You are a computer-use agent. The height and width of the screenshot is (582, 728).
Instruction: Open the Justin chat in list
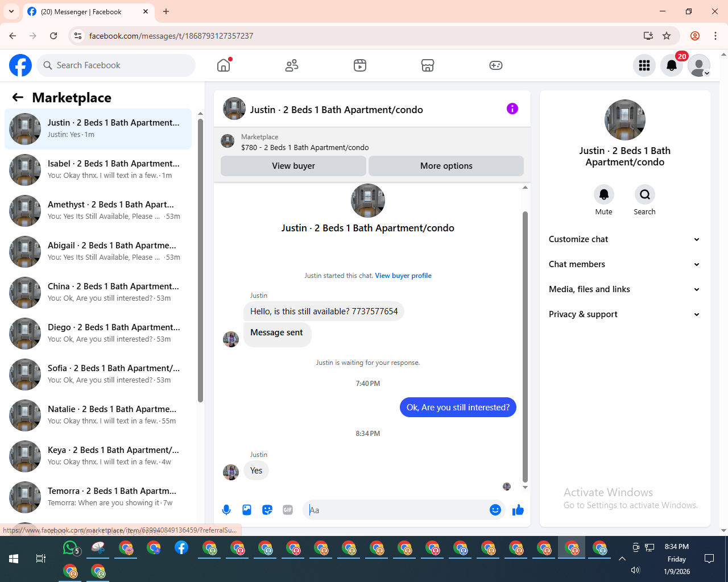pos(98,129)
